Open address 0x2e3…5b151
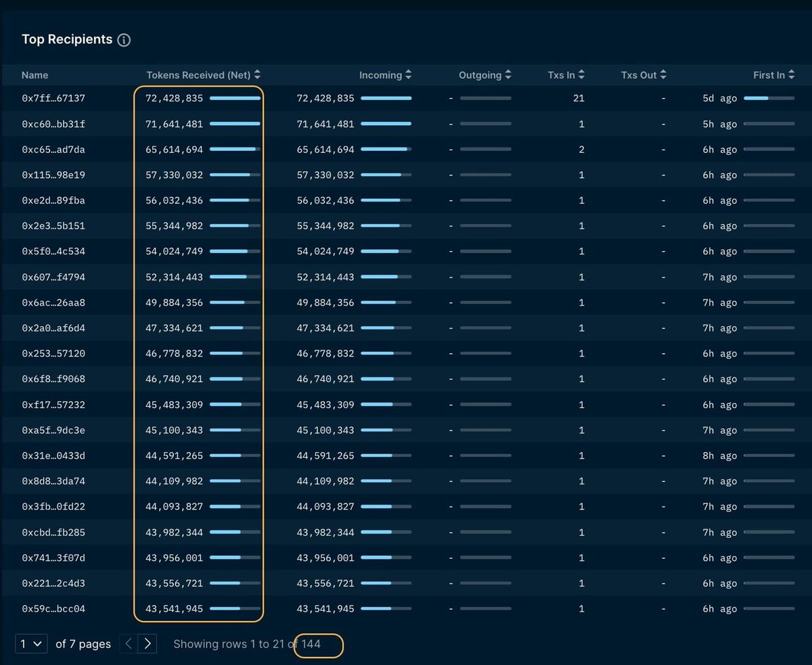The image size is (812, 665). pyautogui.click(x=53, y=226)
